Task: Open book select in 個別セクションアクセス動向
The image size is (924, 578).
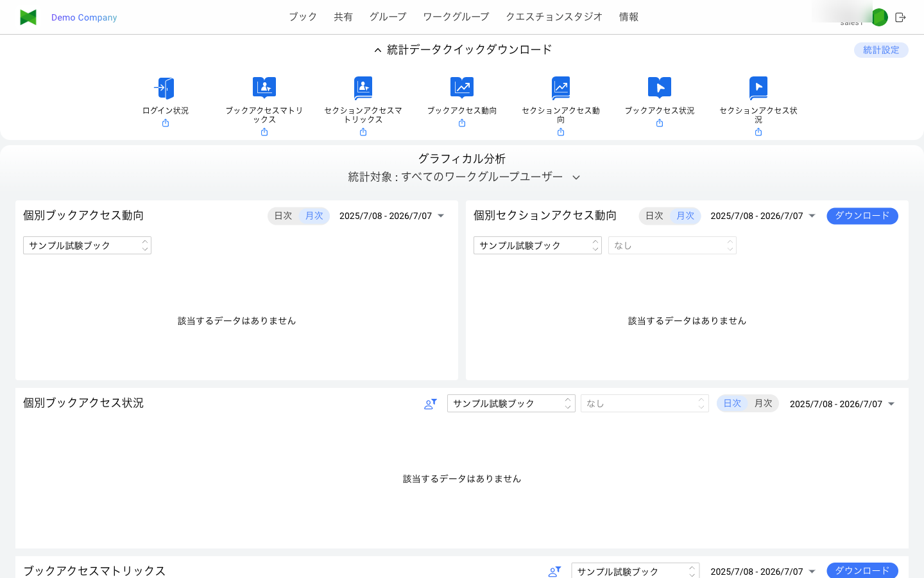Action: point(538,245)
